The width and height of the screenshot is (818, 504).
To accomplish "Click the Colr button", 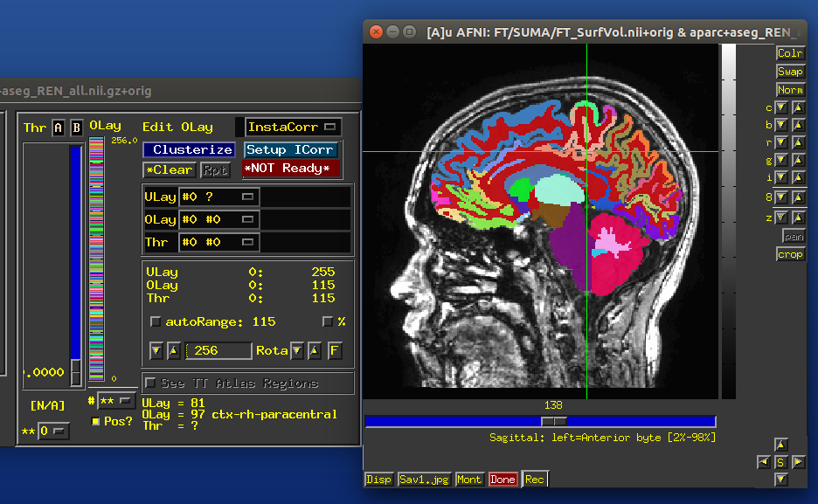I will click(790, 53).
